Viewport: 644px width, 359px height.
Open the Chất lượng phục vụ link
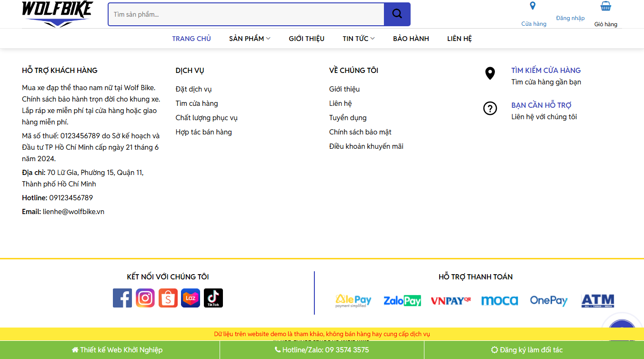pyautogui.click(x=206, y=118)
